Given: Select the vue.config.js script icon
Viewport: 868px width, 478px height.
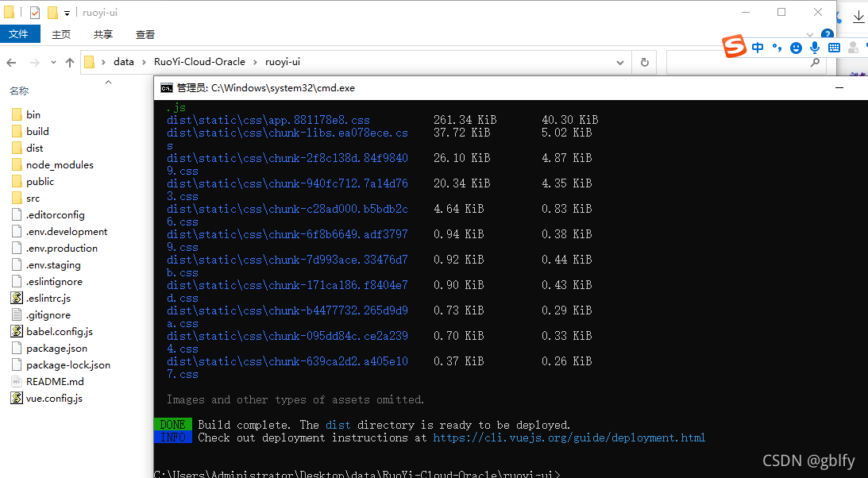Looking at the screenshot, I should pyautogui.click(x=17, y=398).
